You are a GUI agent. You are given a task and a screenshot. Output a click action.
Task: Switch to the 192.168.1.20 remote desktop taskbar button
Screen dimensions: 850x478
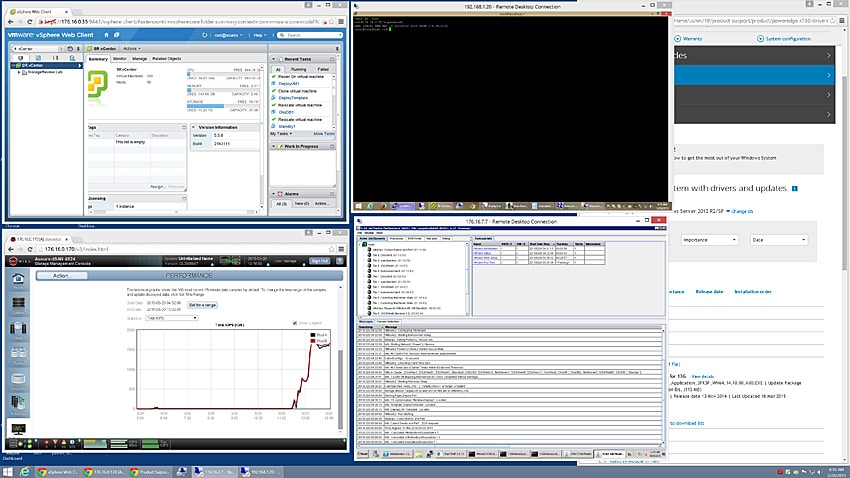point(259,472)
